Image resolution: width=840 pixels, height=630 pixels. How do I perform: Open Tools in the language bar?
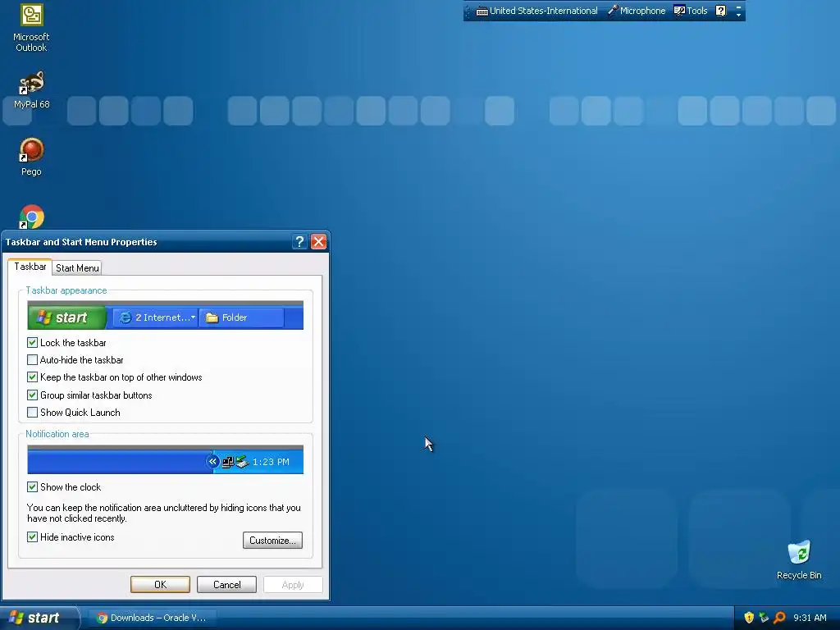tap(691, 11)
